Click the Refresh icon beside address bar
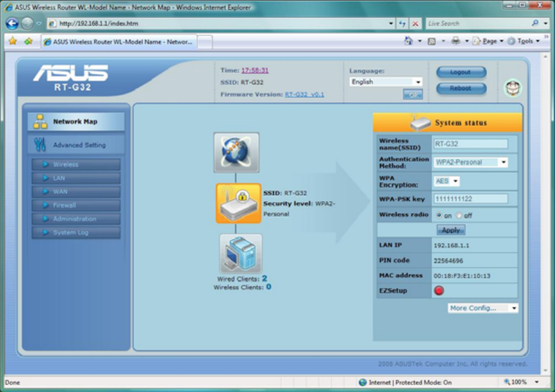The width and height of the screenshot is (555, 392). pyautogui.click(x=402, y=24)
